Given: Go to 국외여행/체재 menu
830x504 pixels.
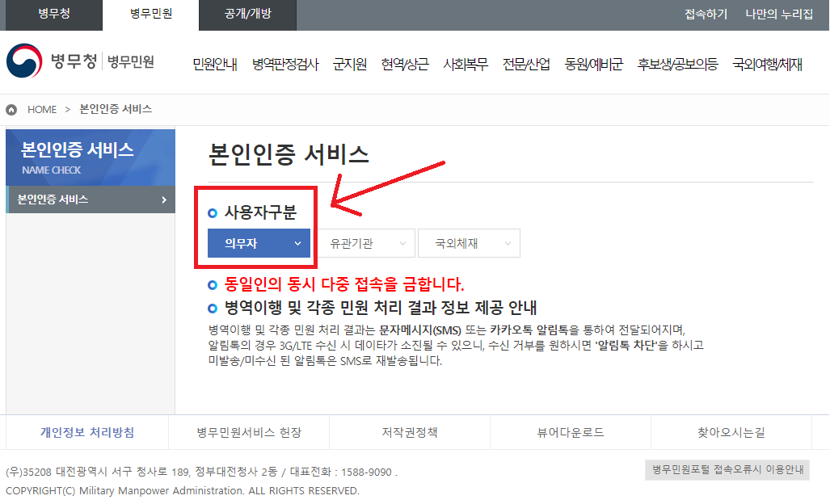Looking at the screenshot, I should point(766,65).
